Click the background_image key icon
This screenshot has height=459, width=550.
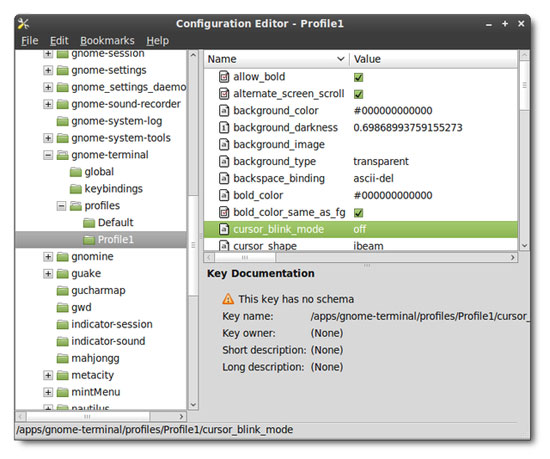pos(224,144)
